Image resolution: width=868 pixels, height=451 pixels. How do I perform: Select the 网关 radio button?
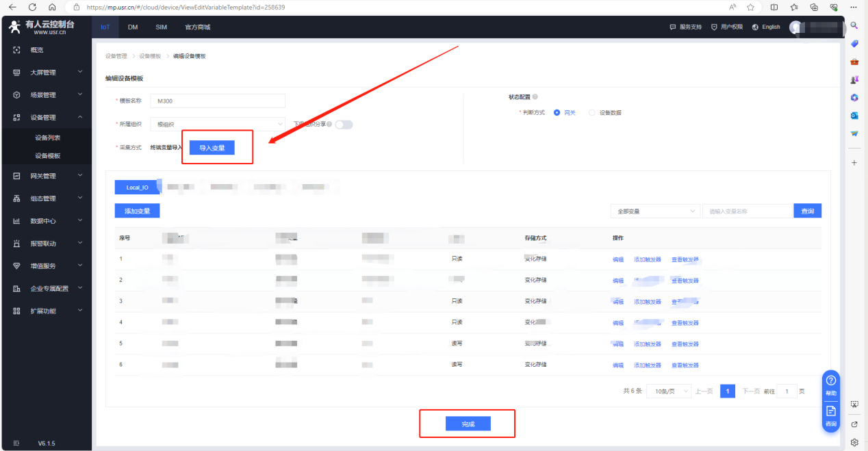pyautogui.click(x=557, y=113)
